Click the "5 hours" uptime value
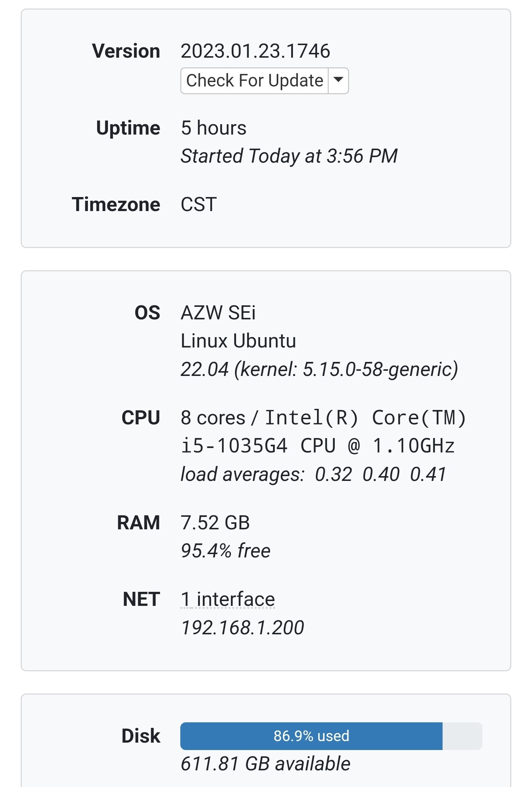The width and height of the screenshot is (532, 787). coord(214,128)
